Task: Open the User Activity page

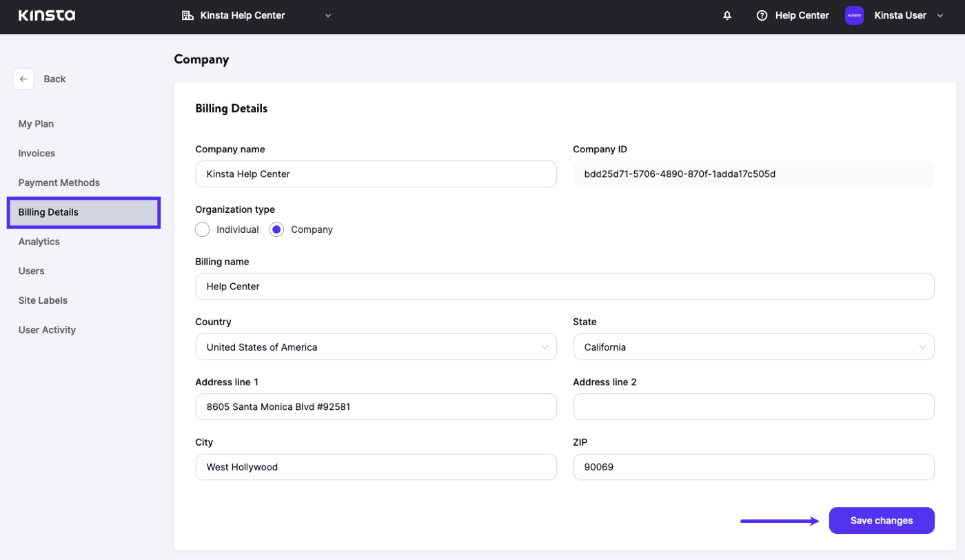Action: tap(47, 330)
